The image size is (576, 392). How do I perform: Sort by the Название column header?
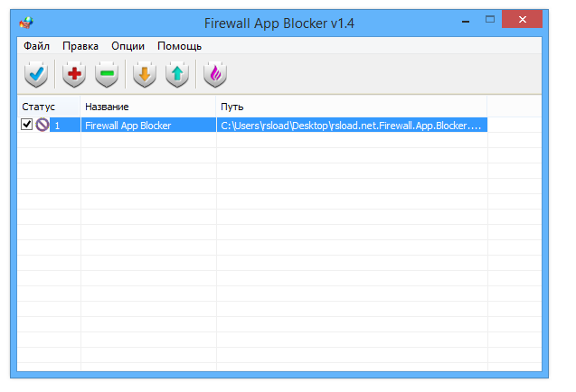107,107
